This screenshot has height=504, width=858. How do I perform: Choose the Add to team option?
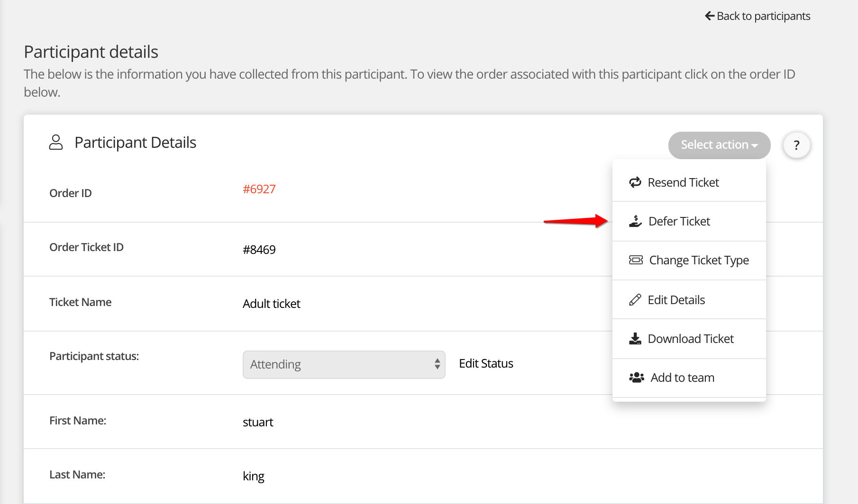click(x=682, y=378)
